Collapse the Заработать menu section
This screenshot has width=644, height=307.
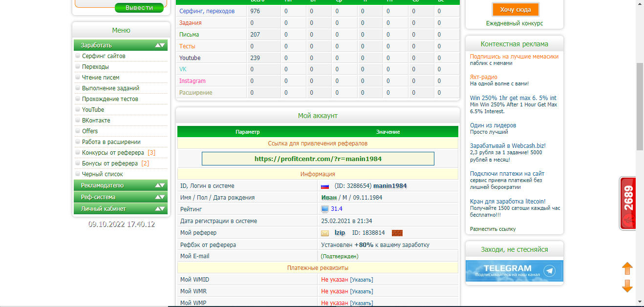click(x=121, y=45)
